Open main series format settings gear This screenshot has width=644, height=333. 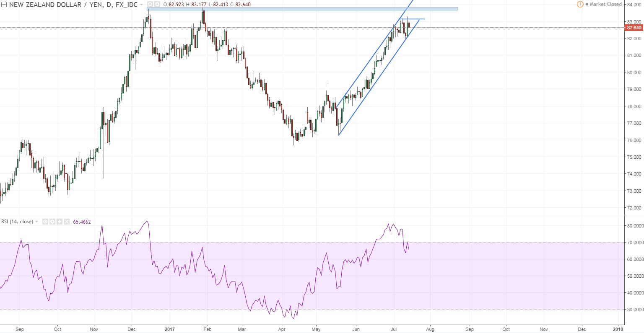(157, 5)
